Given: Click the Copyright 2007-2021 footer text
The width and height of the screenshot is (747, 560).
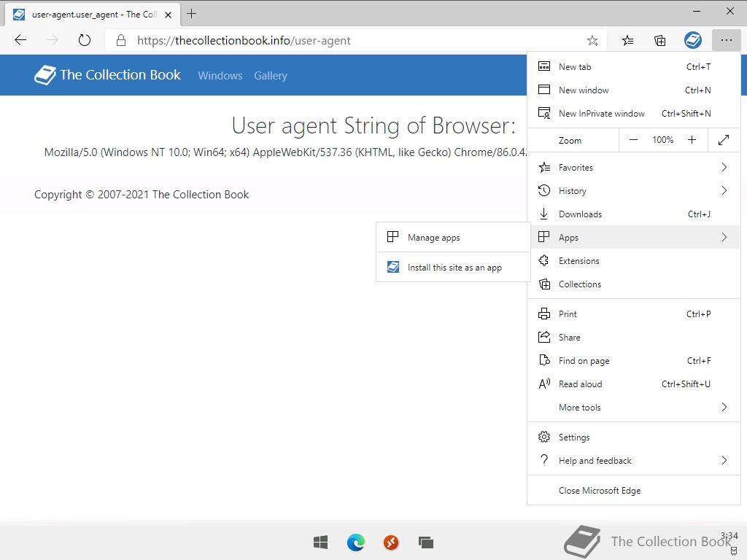Looking at the screenshot, I should 142,194.
